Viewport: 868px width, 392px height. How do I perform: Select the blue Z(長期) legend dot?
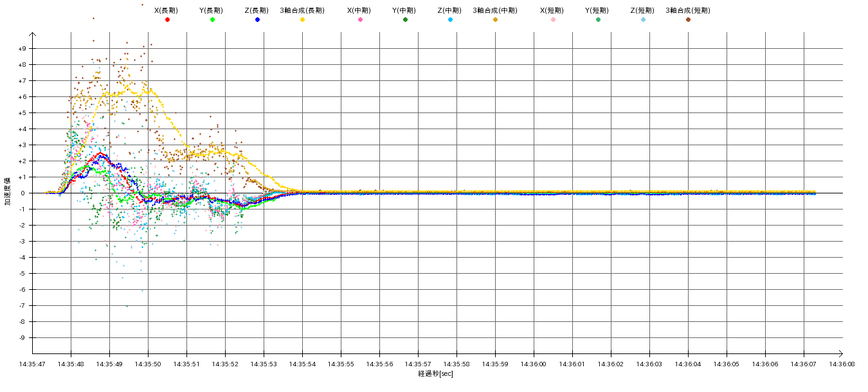[x=257, y=20]
